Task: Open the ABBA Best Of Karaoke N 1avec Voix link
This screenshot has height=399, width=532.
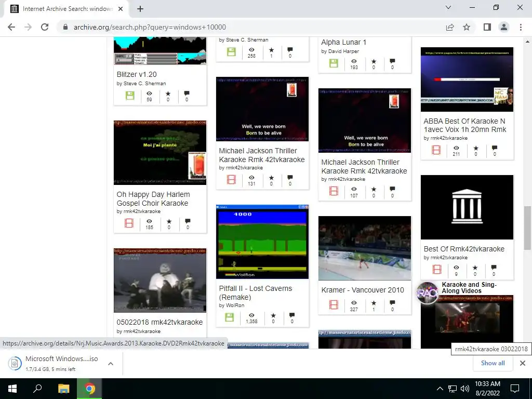Action: coord(465,125)
